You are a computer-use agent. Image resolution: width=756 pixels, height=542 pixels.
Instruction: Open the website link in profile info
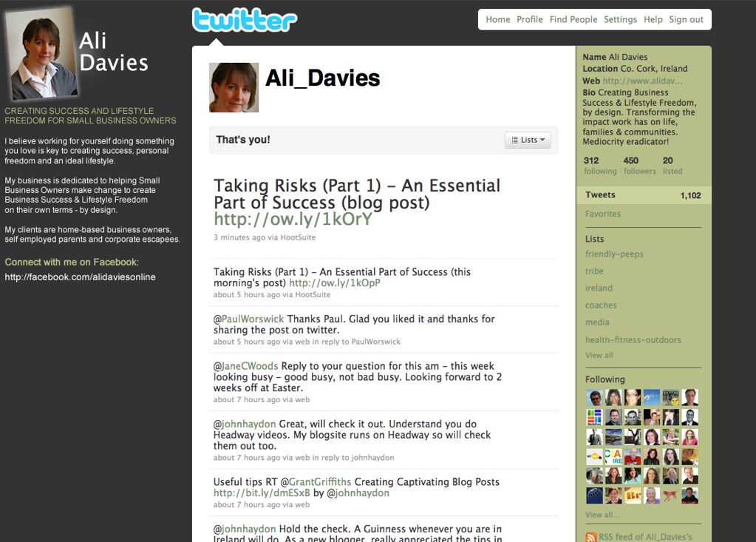coord(642,81)
